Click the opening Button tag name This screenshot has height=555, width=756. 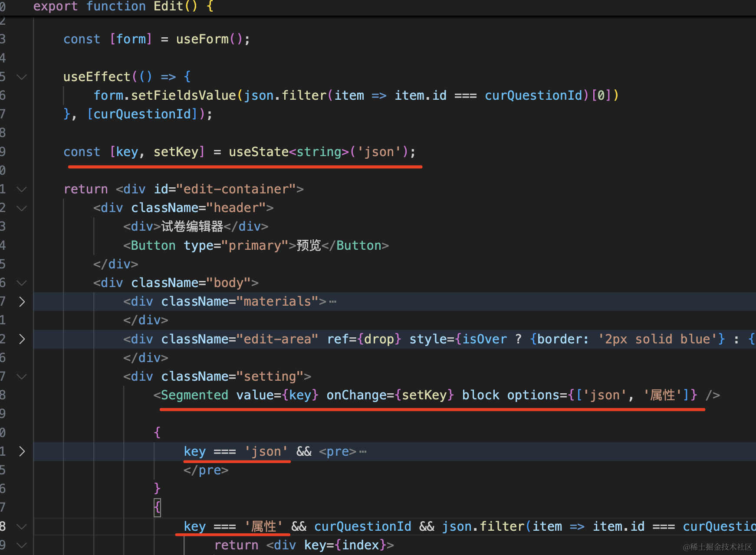click(x=153, y=245)
